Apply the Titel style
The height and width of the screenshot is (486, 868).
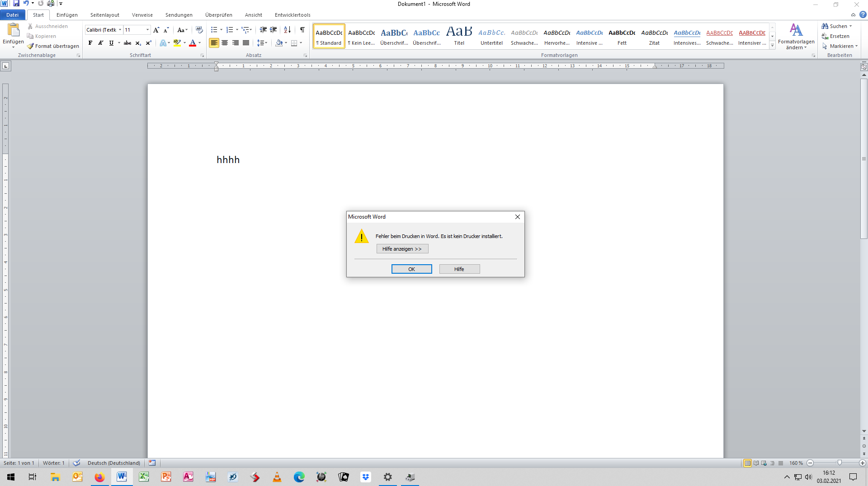coord(459,36)
